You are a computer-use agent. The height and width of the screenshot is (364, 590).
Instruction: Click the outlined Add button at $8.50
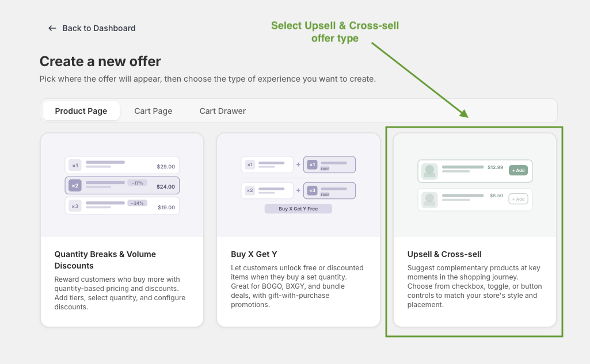(518, 199)
